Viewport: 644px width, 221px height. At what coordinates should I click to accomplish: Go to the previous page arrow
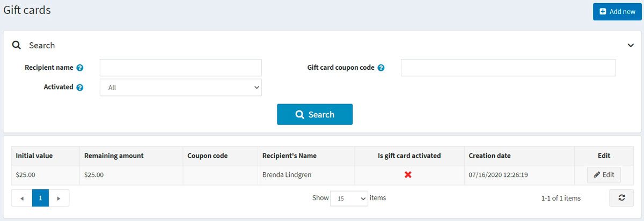tap(22, 198)
